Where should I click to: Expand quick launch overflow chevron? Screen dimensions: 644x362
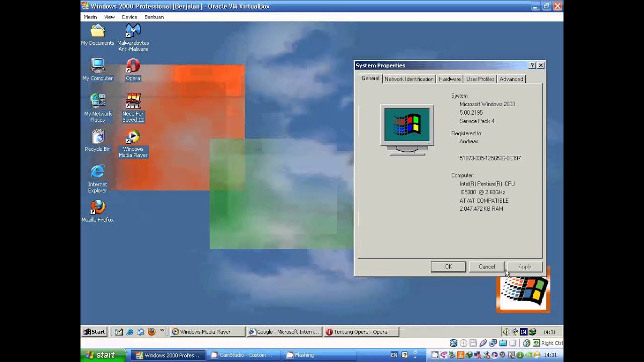click(162, 331)
